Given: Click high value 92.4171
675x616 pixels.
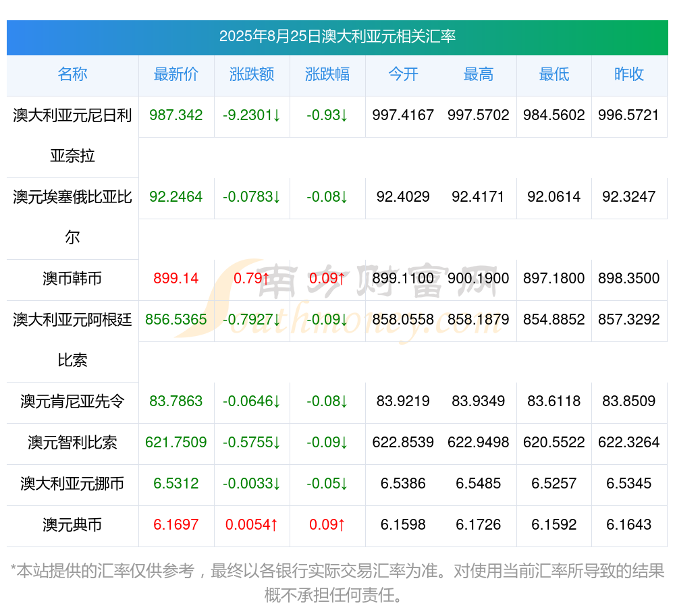Looking at the screenshot, I should (479, 197).
